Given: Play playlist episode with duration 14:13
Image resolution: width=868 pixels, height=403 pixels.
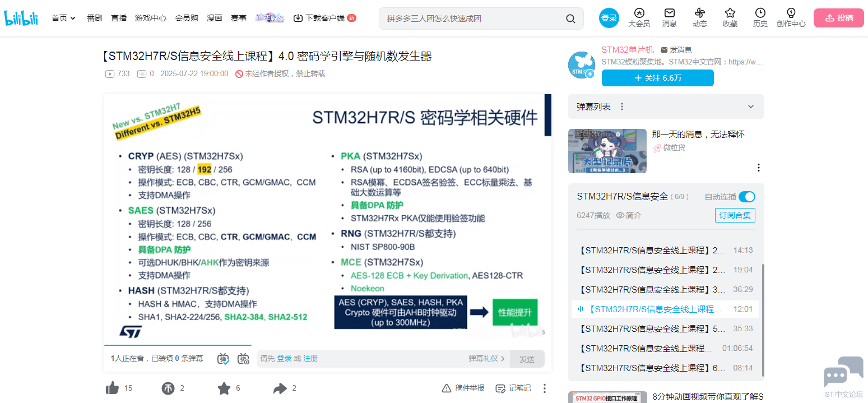Looking at the screenshot, I should coord(666,250).
